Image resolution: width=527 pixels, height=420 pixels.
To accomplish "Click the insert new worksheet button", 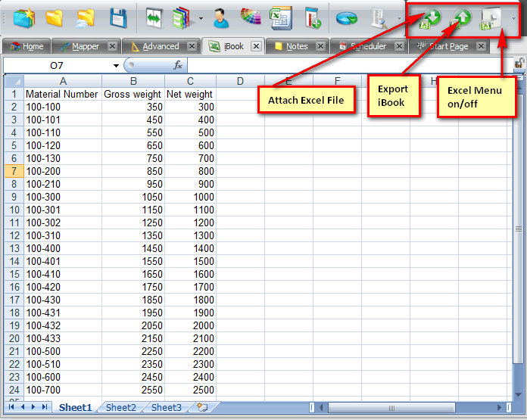I will (x=201, y=407).
